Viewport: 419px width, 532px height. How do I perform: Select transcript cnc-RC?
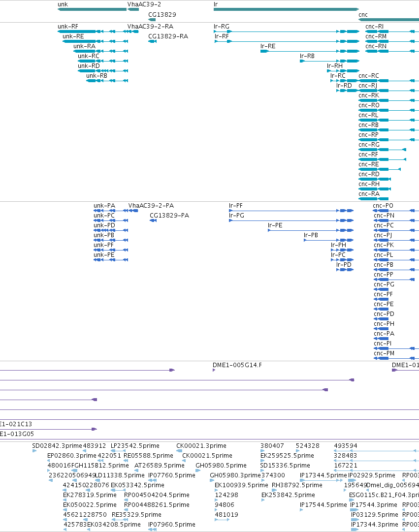pos(369,76)
